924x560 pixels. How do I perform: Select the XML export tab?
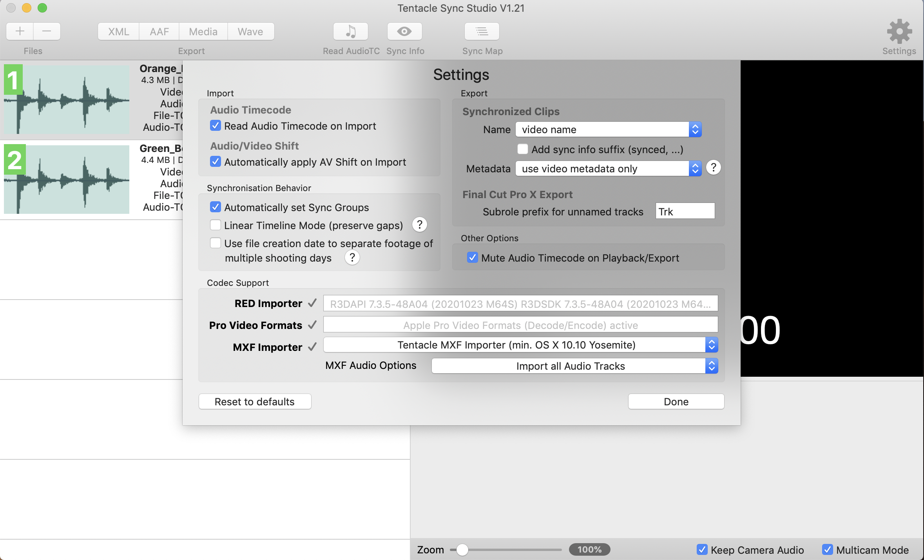pos(119,31)
